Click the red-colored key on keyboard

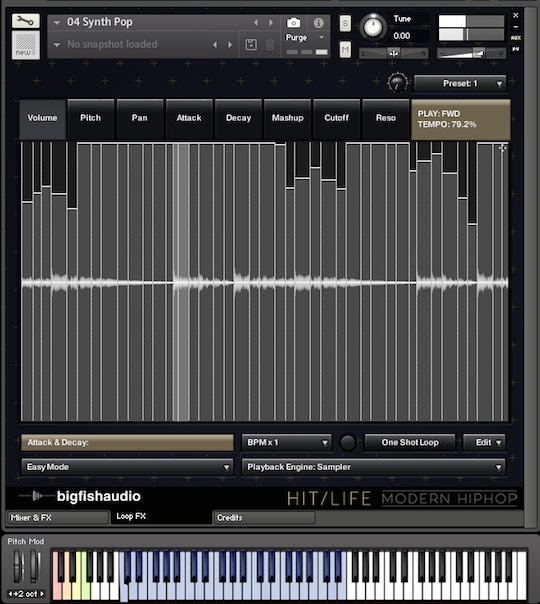point(57,590)
